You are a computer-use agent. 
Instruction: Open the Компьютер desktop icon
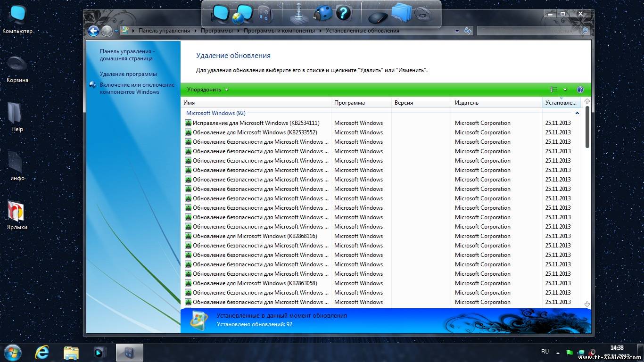point(17,19)
